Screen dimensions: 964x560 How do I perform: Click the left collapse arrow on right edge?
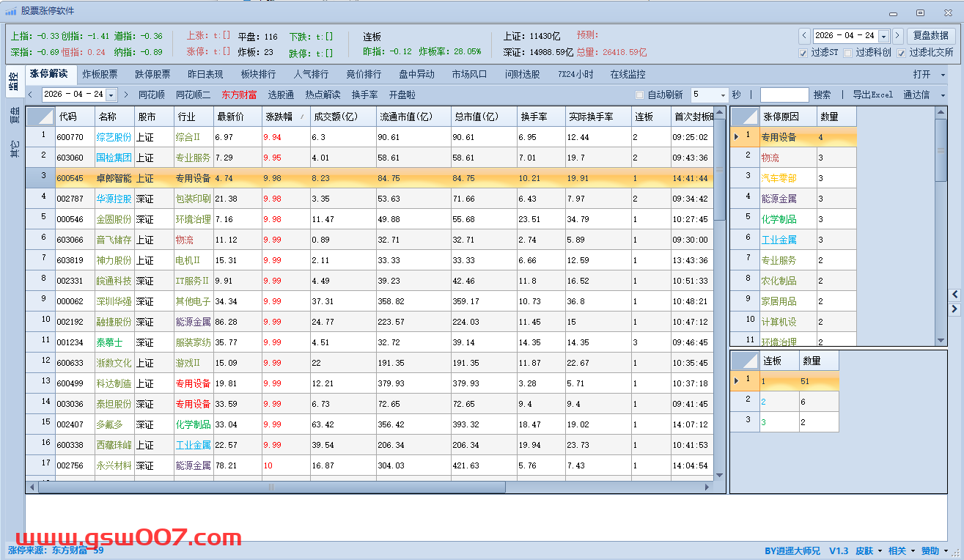point(954,294)
